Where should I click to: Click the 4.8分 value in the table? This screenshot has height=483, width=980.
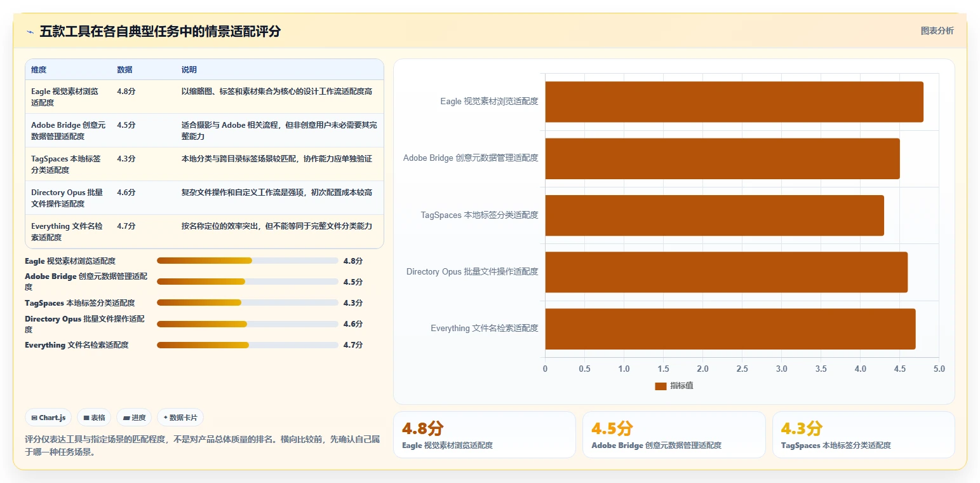click(126, 92)
